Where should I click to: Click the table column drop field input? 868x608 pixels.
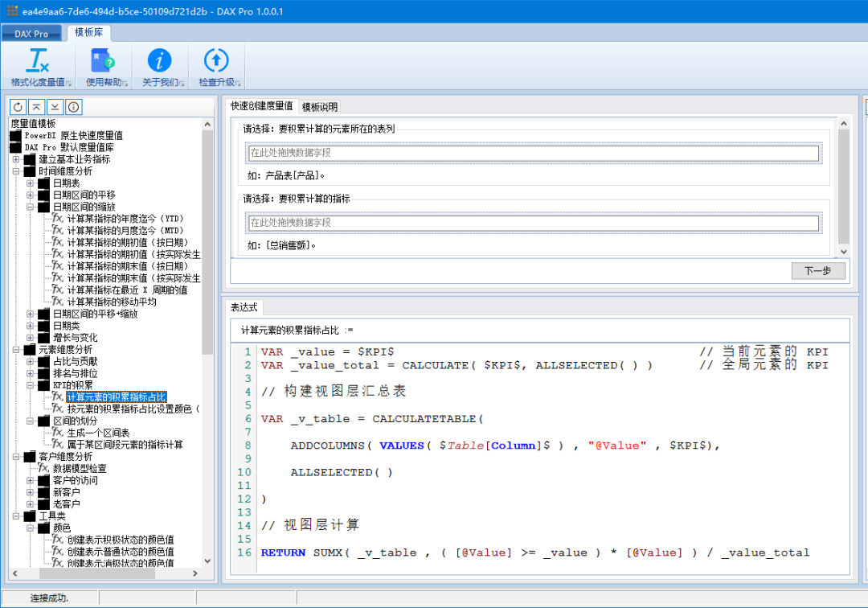[533, 153]
